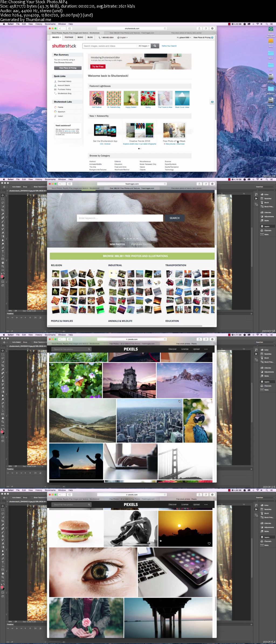276x644 pixels.
Task: Reload the shutterstock.com page
Action: point(165,28)
